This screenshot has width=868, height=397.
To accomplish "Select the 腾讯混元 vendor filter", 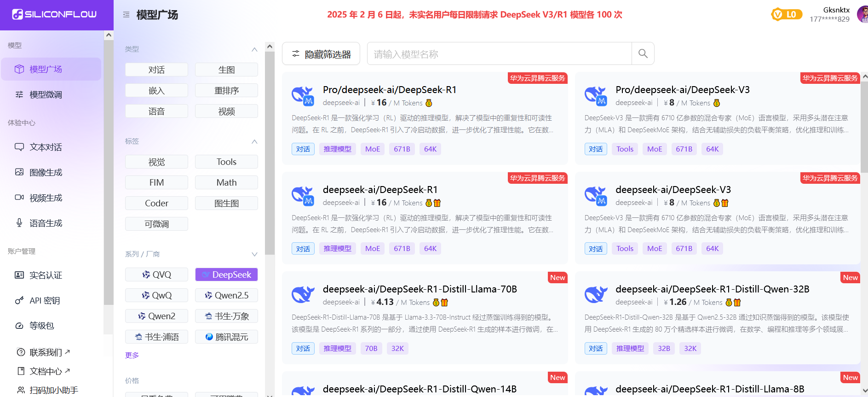I will [226, 337].
